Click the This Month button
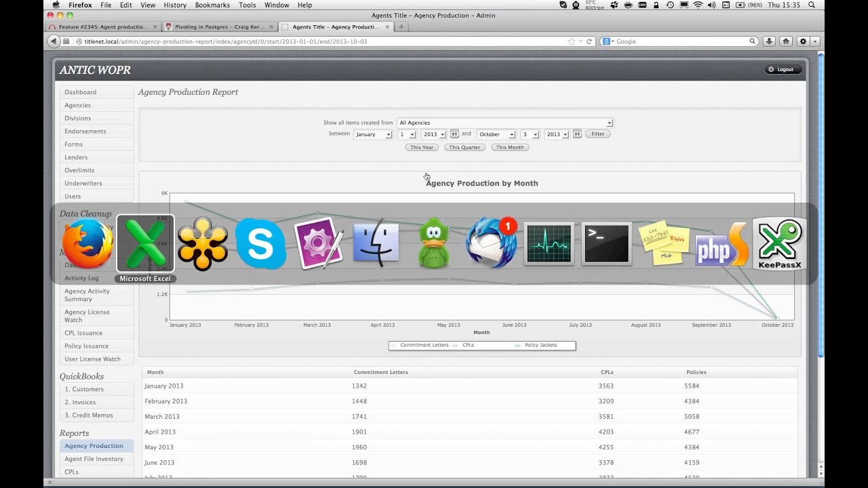 [510, 147]
